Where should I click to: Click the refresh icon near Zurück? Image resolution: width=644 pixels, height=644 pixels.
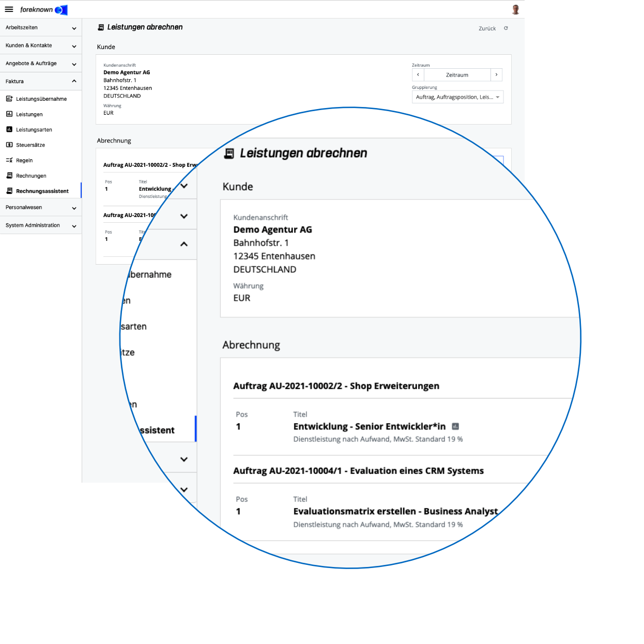506,28
